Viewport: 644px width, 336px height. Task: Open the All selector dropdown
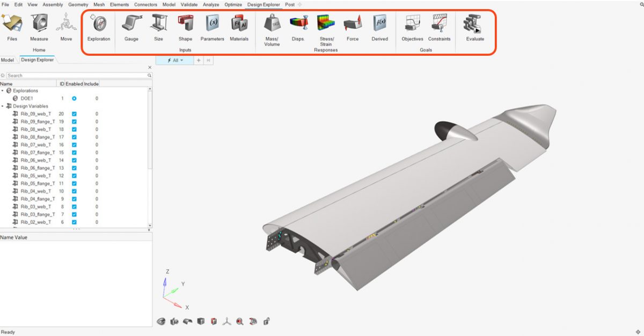pyautogui.click(x=175, y=61)
